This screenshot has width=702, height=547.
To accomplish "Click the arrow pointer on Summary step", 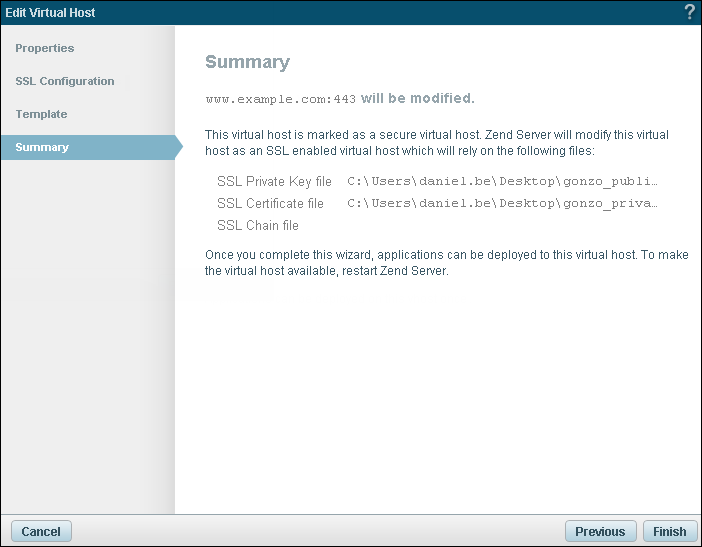I will pos(179,147).
